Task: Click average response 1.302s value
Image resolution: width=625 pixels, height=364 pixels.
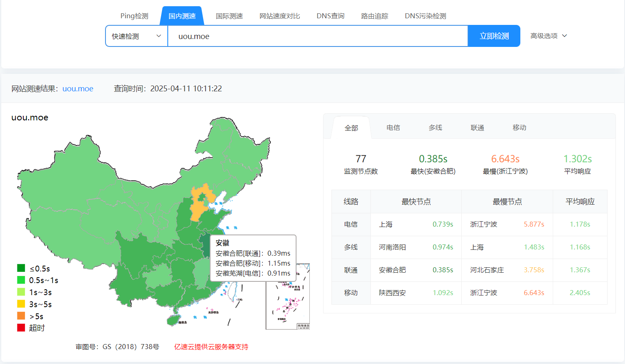Action: pos(577,159)
